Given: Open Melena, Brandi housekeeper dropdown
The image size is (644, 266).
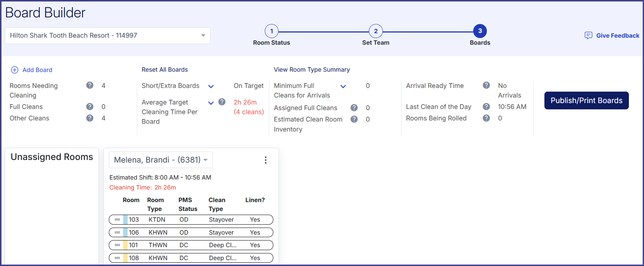Looking at the screenshot, I should 160,160.
